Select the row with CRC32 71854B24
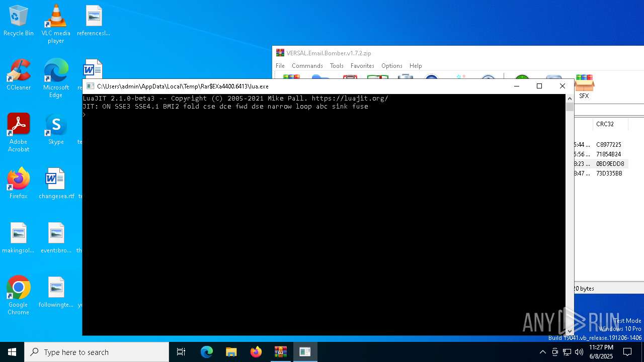Viewport: 644px width, 362px height. (609, 154)
